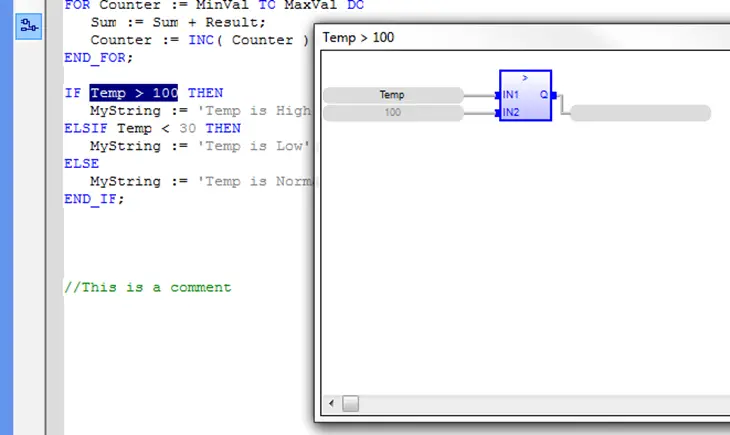
Task: Click the 'END_FOR;' line
Action: [x=99, y=58]
